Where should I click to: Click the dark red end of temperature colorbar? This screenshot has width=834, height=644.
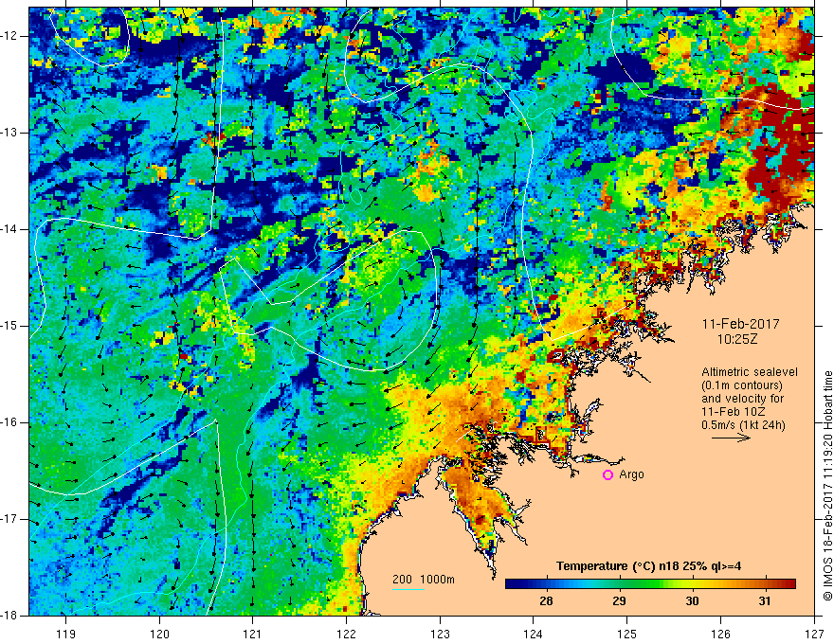pos(789,584)
